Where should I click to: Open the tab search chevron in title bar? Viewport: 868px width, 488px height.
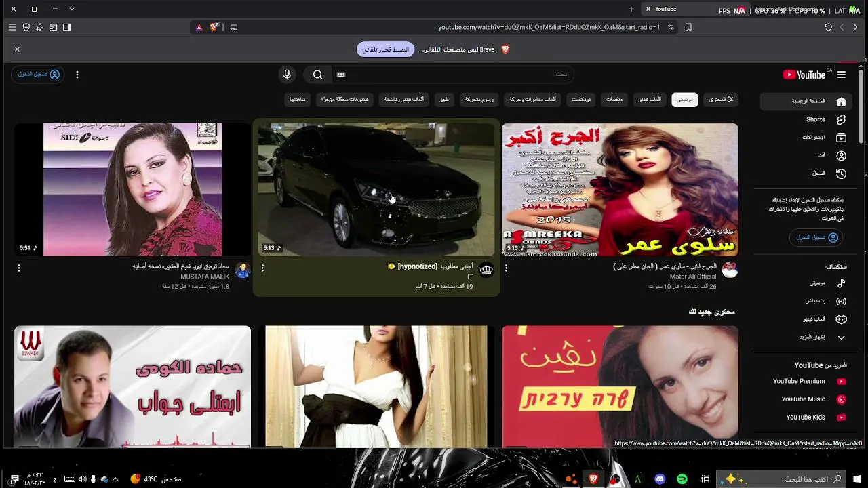tap(72, 9)
